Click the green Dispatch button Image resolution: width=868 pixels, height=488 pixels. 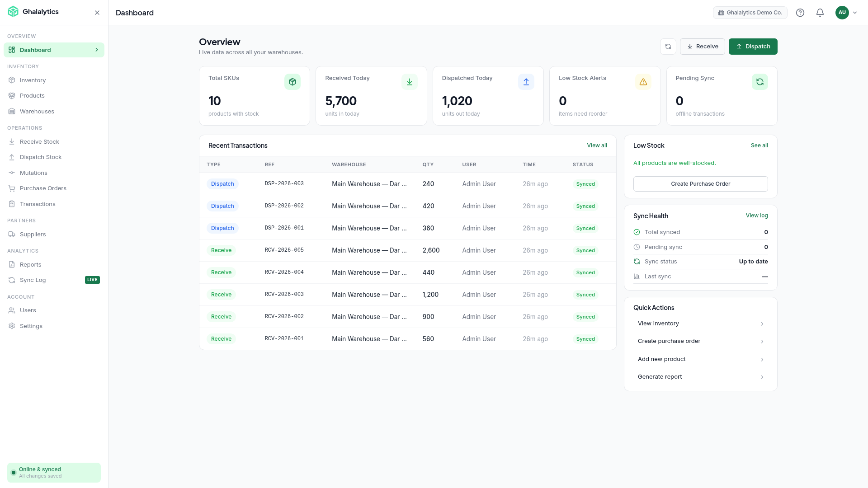coord(753,47)
